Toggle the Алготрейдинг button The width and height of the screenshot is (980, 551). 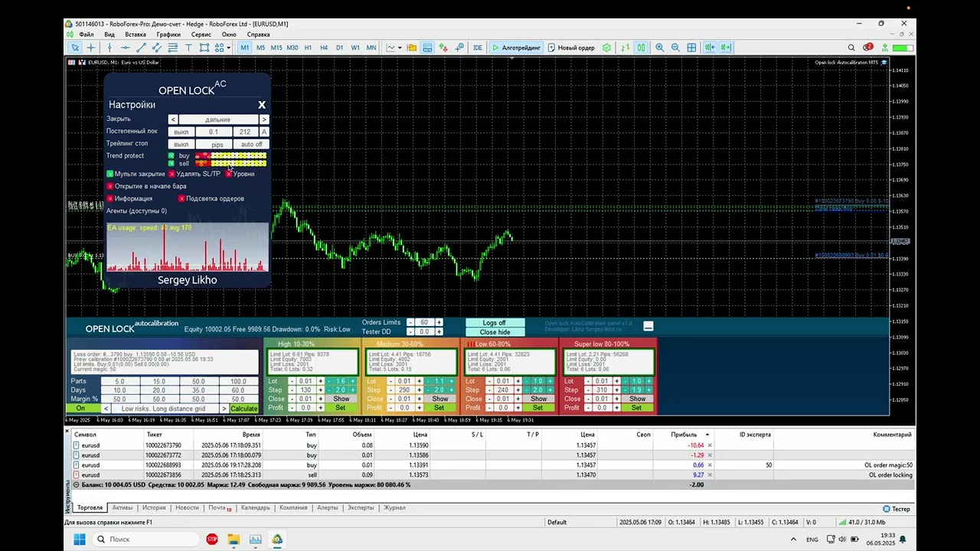click(x=516, y=47)
